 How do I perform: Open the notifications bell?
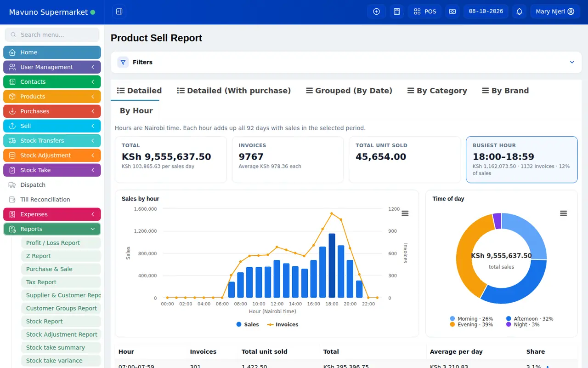[520, 11]
